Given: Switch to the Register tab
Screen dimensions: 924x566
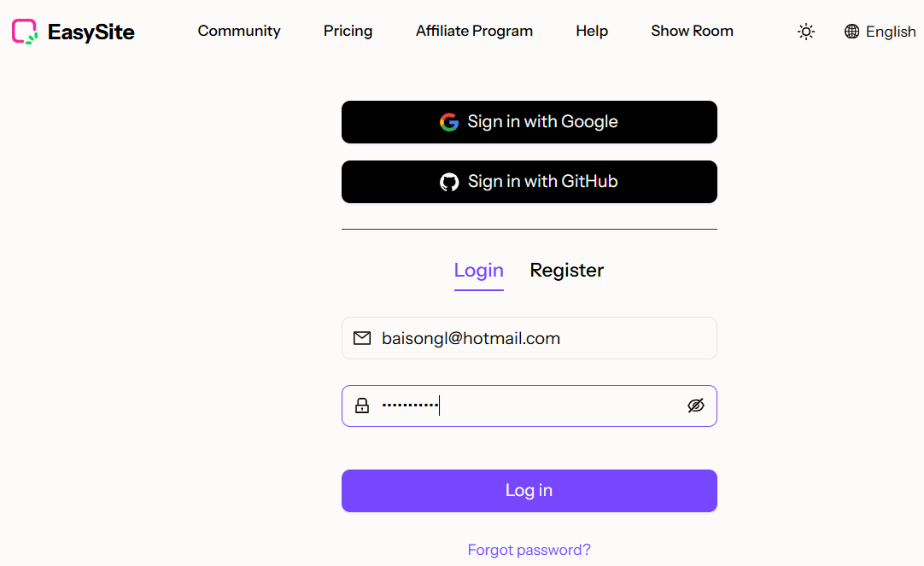Looking at the screenshot, I should click(x=567, y=271).
